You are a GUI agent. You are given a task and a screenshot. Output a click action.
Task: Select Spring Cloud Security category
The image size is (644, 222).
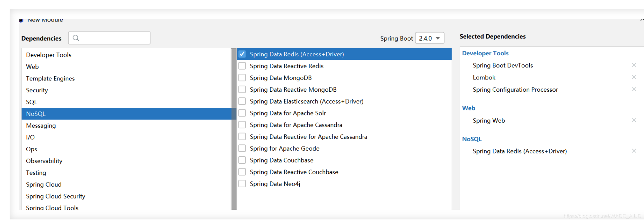click(126, 196)
